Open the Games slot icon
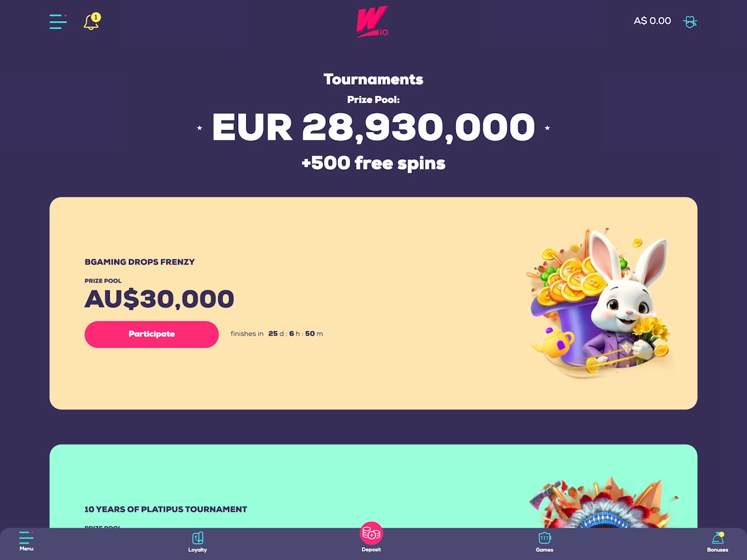This screenshot has height=560, width=747. [x=544, y=537]
